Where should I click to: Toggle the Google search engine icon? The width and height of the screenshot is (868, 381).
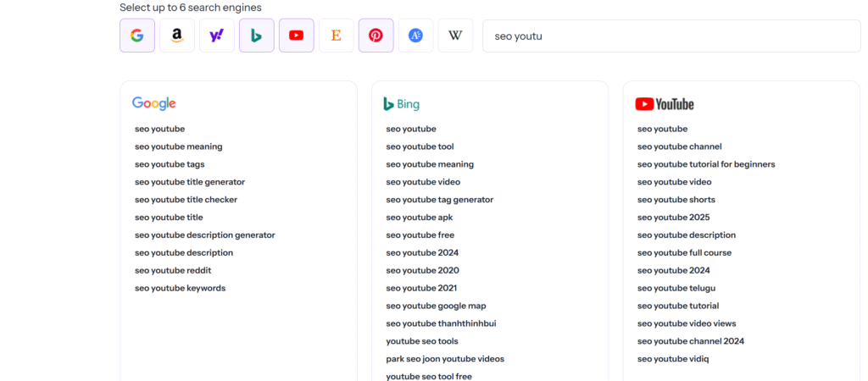137,36
